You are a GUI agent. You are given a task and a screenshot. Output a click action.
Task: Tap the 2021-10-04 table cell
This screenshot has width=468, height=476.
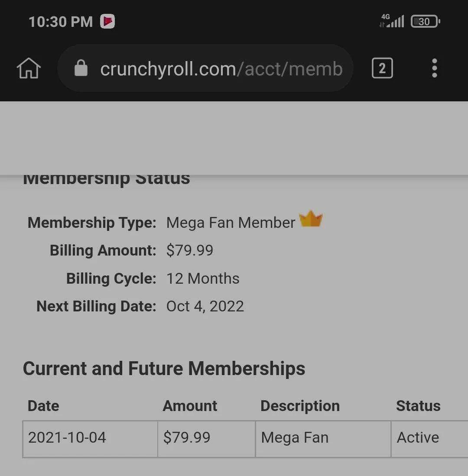coord(90,439)
